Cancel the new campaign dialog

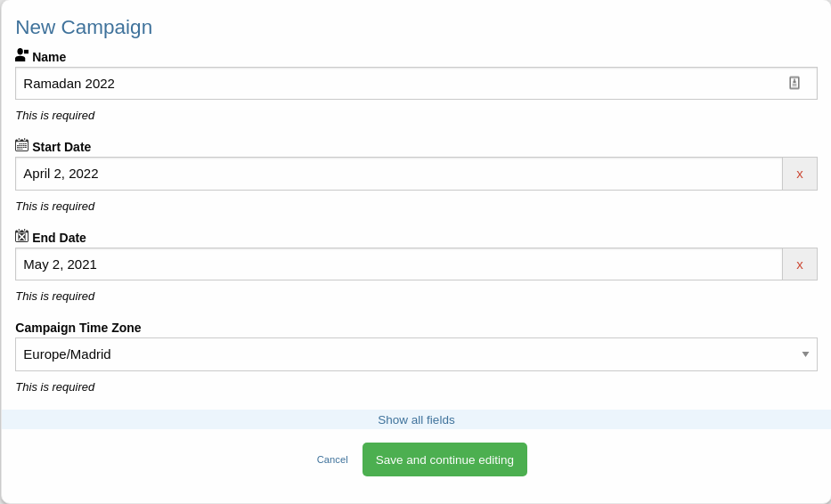click(332, 459)
